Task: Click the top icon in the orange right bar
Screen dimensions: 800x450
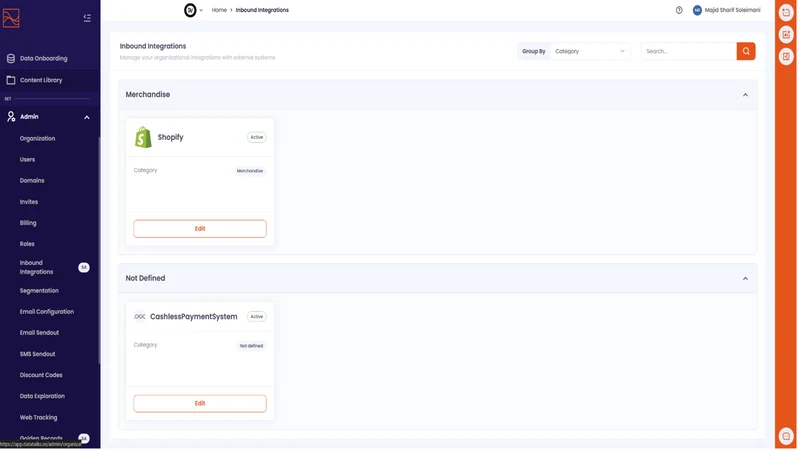Action: pyautogui.click(x=786, y=13)
